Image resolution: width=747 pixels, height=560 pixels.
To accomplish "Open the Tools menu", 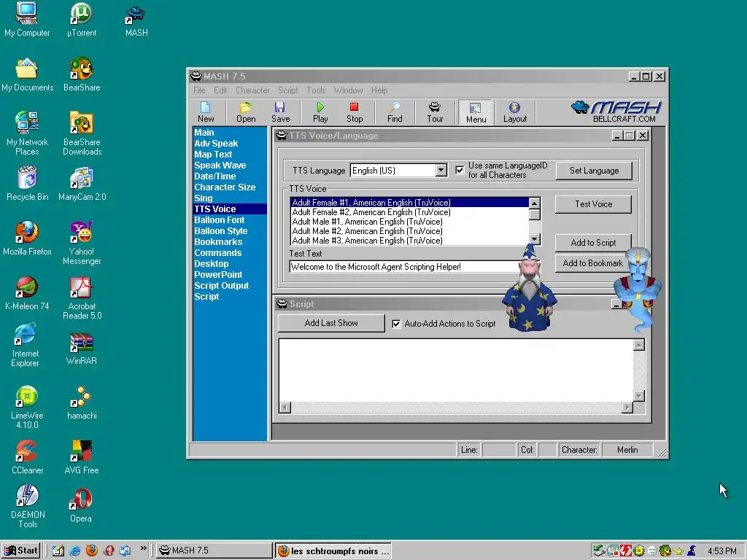I will click(316, 90).
